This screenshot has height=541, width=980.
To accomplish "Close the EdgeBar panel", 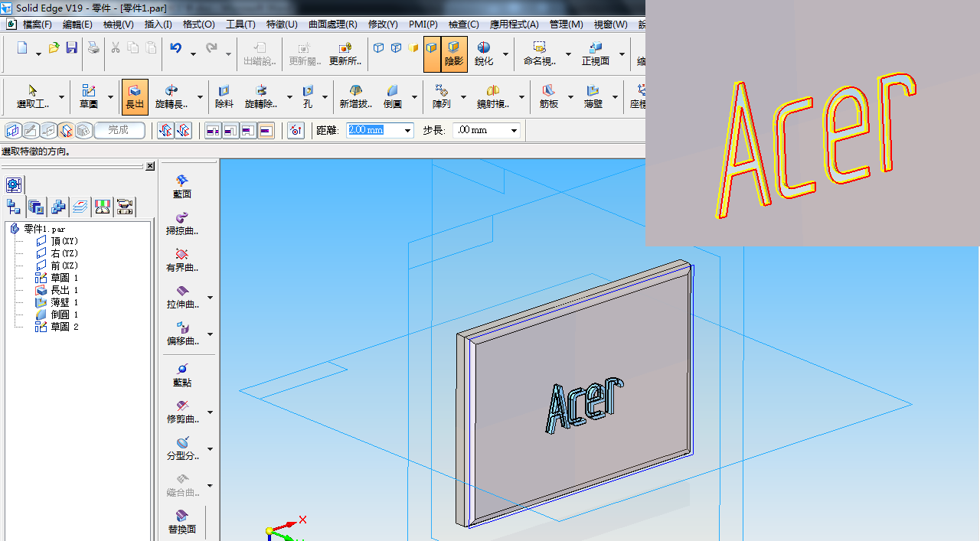I will [x=150, y=166].
